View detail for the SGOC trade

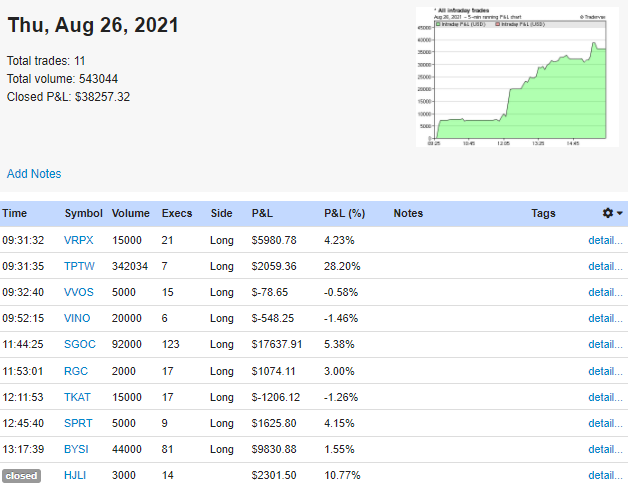pos(605,345)
